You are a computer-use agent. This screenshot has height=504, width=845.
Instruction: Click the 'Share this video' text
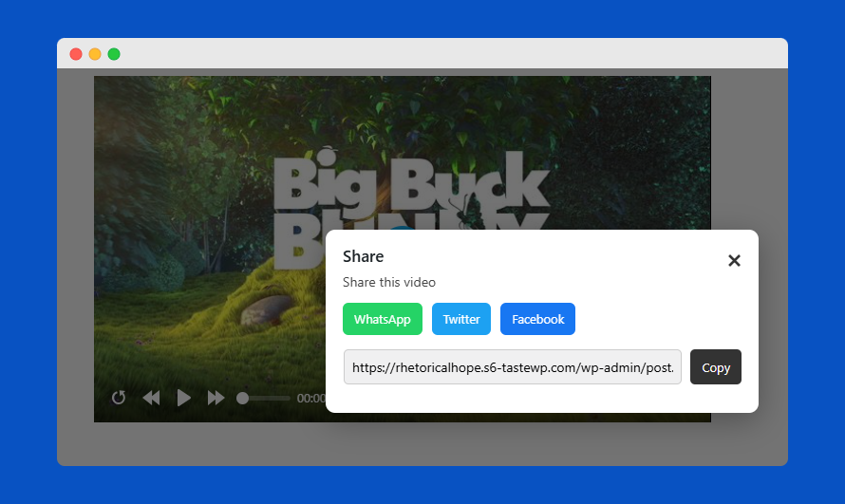389,282
